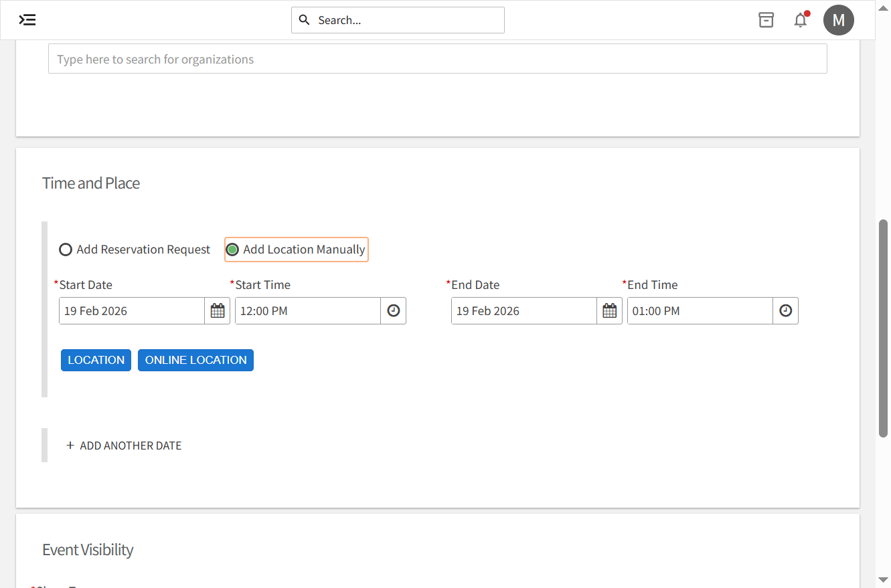891x588 pixels.
Task: Click the LOCATION button
Action: (96, 360)
